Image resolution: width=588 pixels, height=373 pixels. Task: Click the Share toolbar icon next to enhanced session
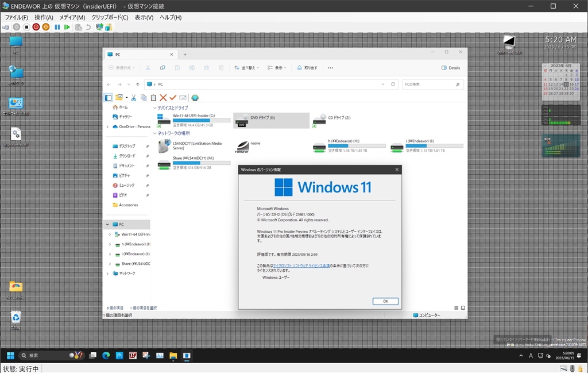[109, 27]
